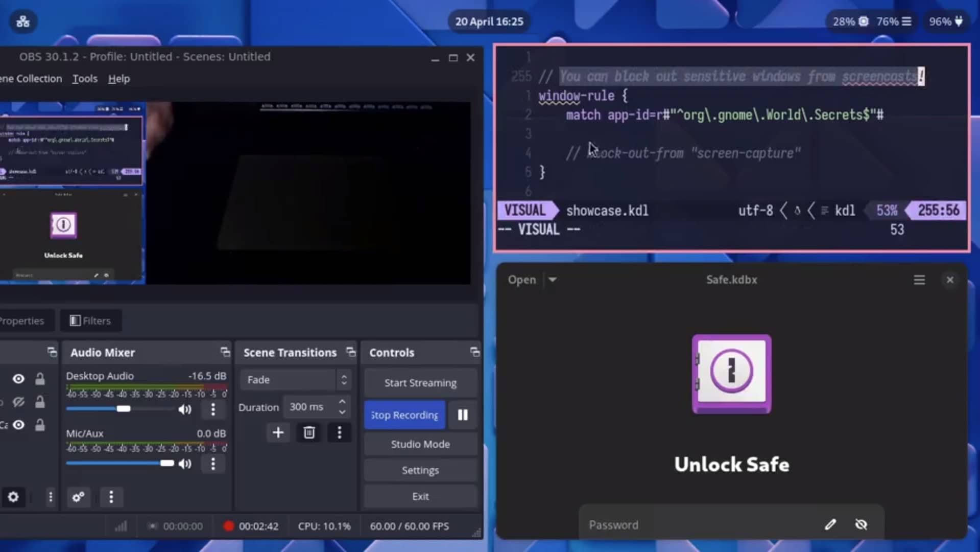Open the hamburger menu in Safe.kdbx window
980x552 pixels.
click(x=918, y=280)
